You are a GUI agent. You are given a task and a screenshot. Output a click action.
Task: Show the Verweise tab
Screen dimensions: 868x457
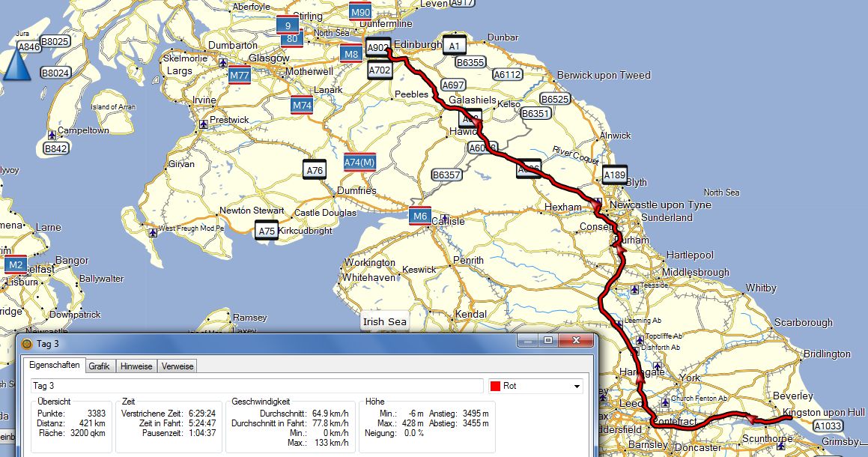tap(177, 366)
